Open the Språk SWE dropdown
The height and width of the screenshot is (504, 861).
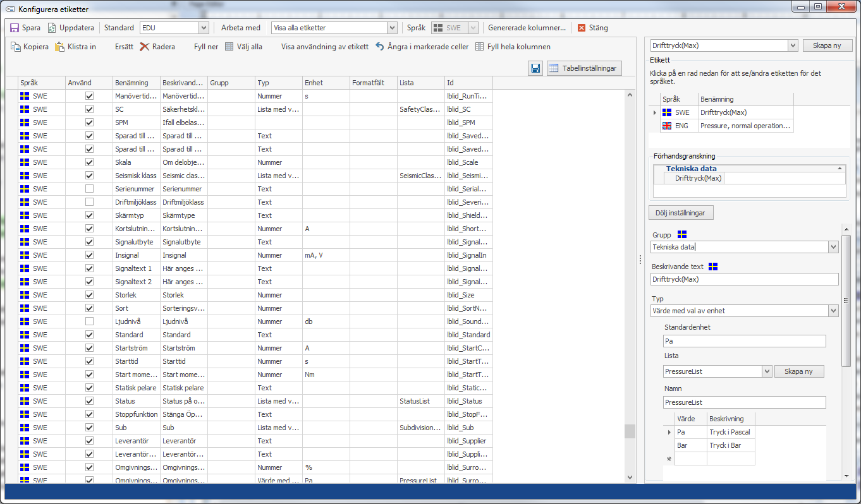click(x=473, y=28)
